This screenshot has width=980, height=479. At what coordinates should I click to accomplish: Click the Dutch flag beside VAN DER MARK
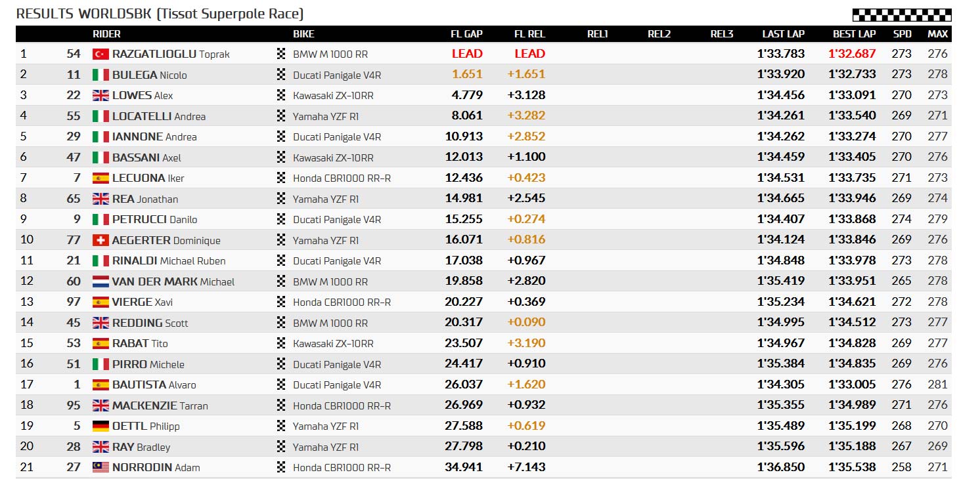(100, 281)
